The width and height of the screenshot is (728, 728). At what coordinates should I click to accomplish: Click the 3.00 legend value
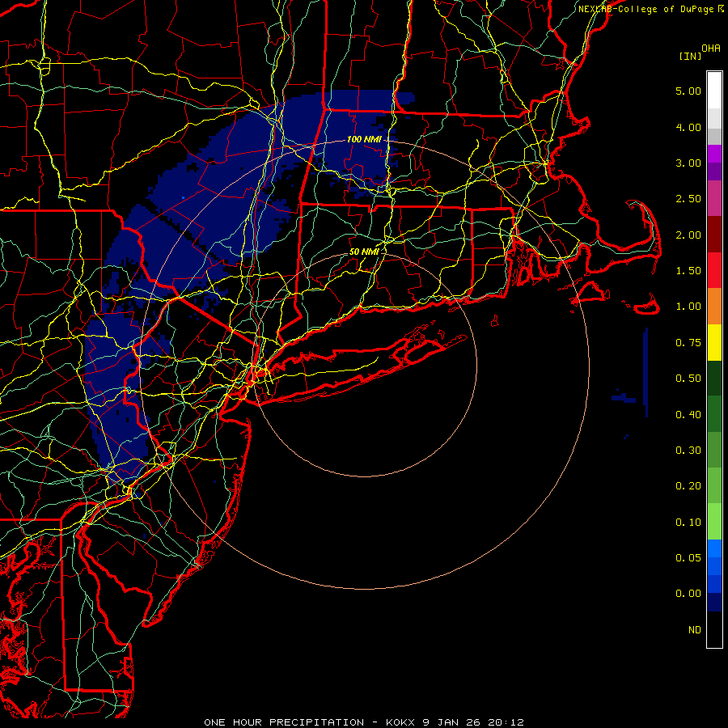(x=688, y=163)
